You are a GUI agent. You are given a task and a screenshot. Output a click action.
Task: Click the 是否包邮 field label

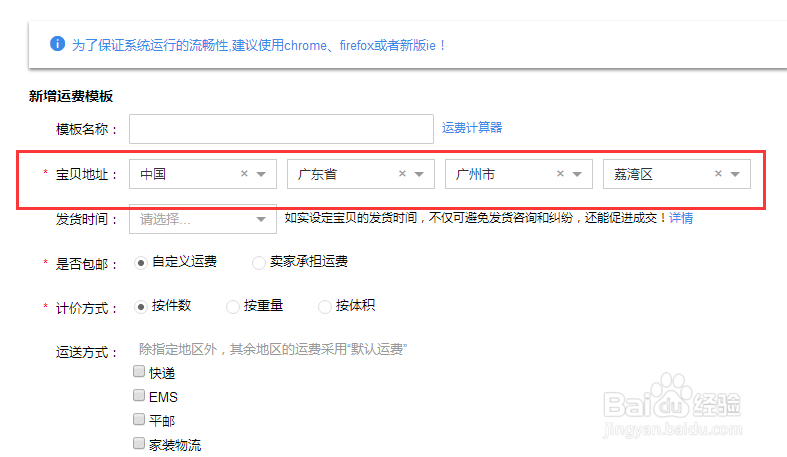tap(87, 264)
